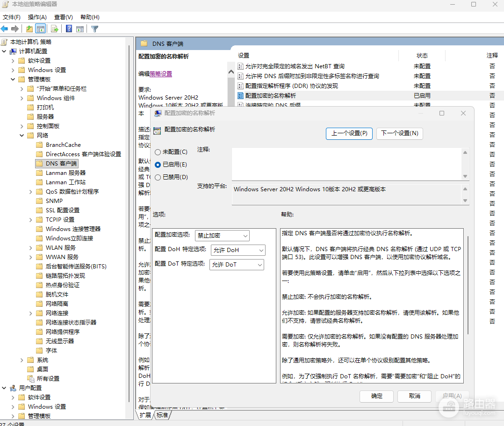504x426 pixels.
Task: Expand the 控制面板 tree node
Action: coord(22,126)
